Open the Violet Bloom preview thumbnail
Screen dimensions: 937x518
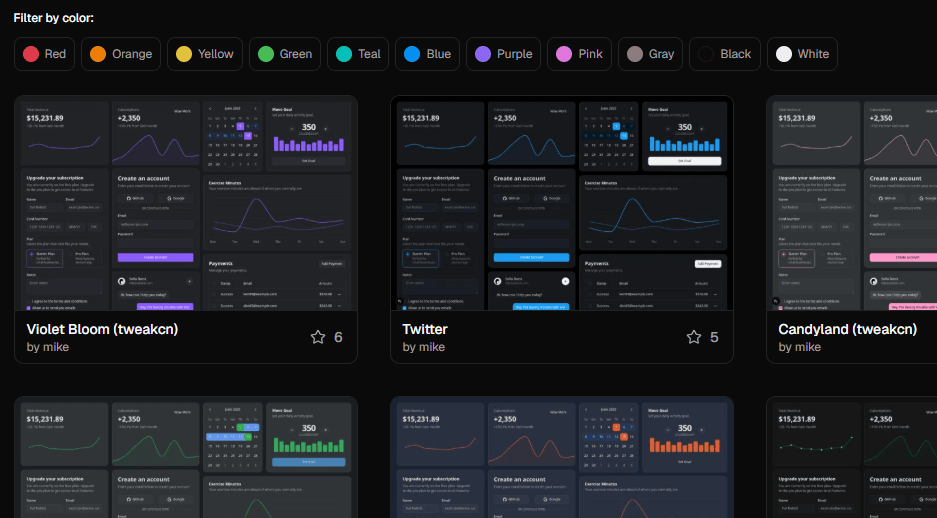(x=186, y=203)
